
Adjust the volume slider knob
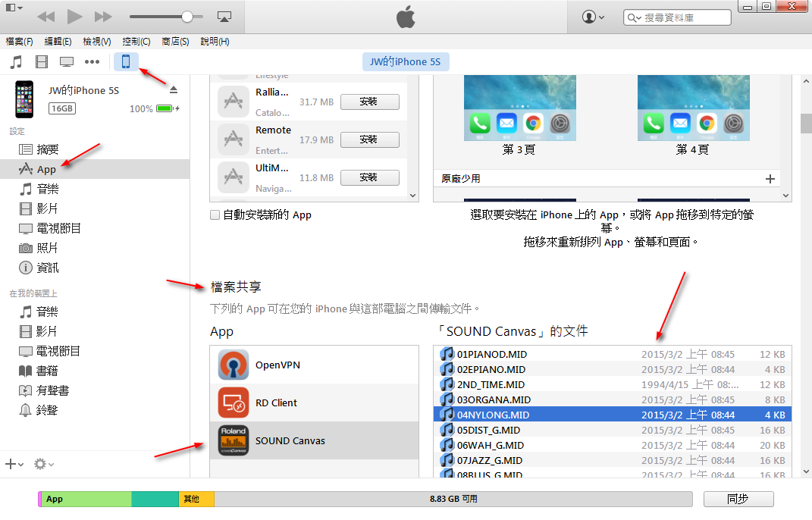coord(187,17)
